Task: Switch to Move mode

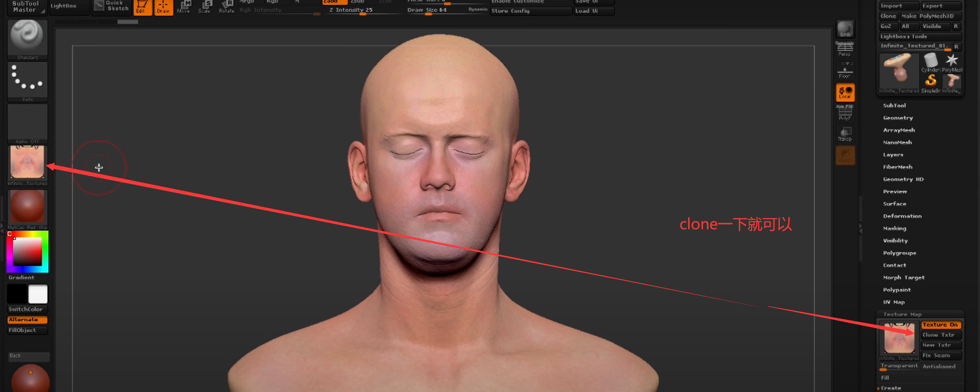Action: pos(184,7)
